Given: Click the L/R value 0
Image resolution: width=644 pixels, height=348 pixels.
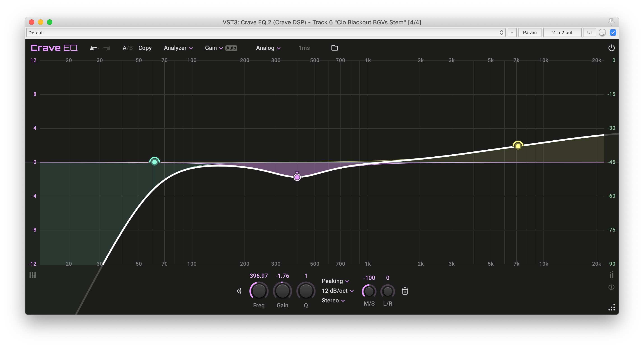Looking at the screenshot, I should pyautogui.click(x=387, y=278).
